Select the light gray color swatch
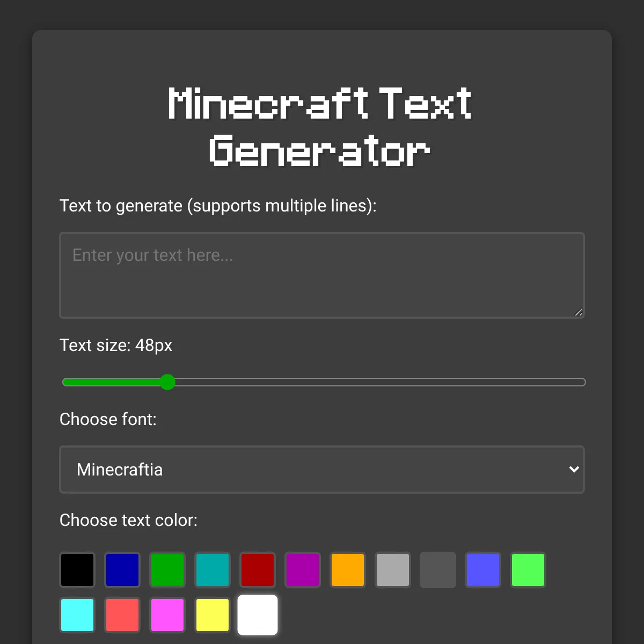 tap(393, 570)
